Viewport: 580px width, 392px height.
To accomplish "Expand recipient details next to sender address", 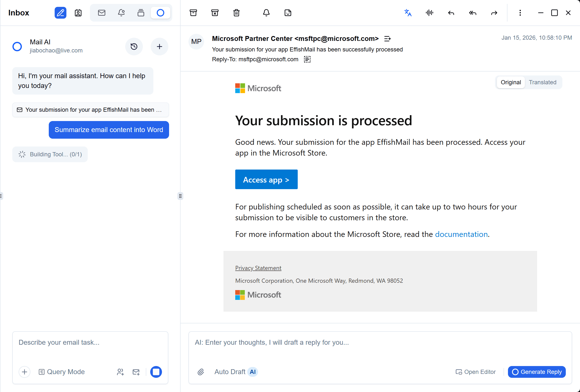I will (x=388, y=38).
